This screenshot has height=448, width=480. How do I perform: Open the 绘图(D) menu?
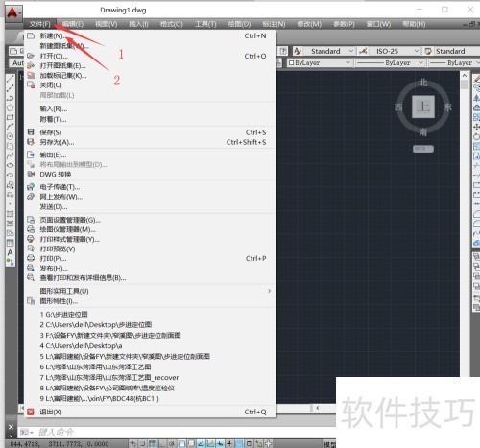coord(239,24)
